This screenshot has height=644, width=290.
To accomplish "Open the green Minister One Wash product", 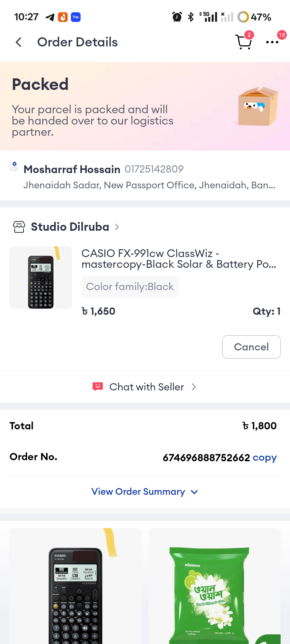I will pyautogui.click(x=215, y=586).
